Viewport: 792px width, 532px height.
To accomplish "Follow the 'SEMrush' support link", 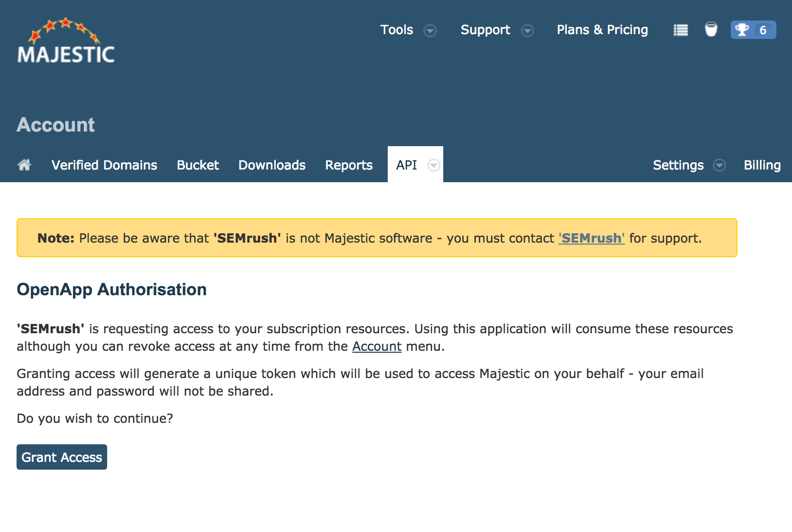I will click(x=591, y=238).
